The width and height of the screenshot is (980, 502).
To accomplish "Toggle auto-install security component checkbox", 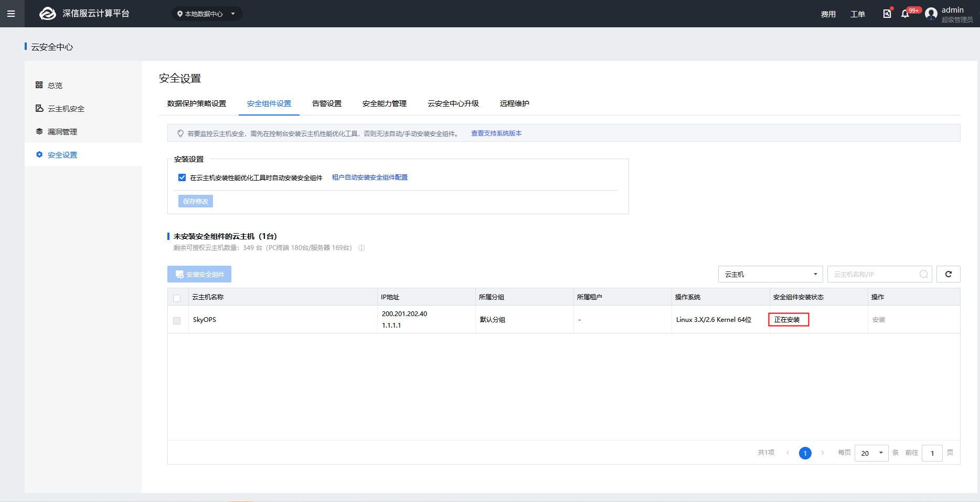I will [x=182, y=177].
